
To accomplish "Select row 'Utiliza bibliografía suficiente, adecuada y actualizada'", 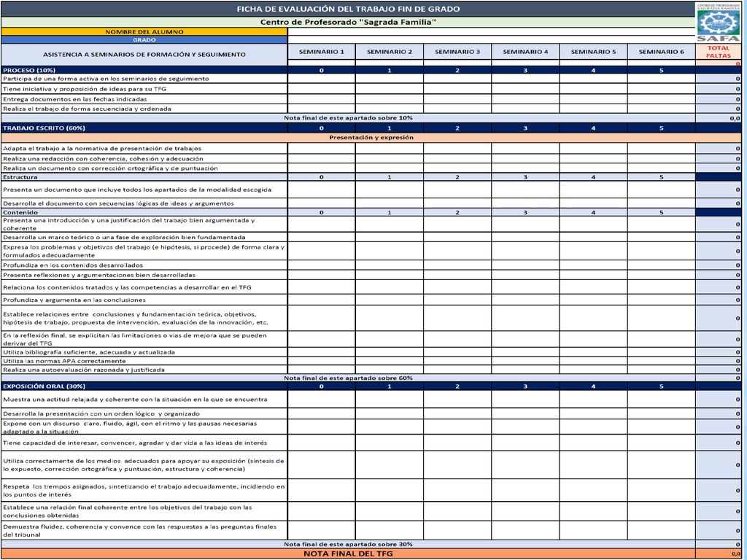I will tap(371, 352).
